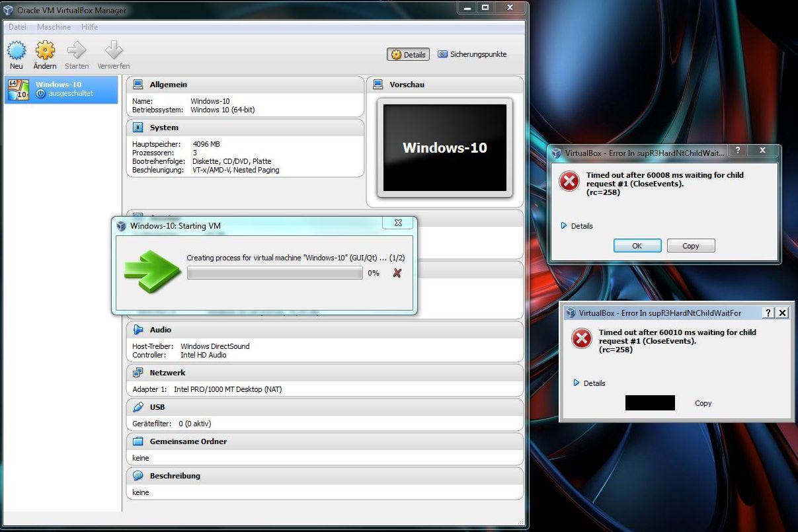Expand Details in the 60010 ms error dialog
798x532 pixels.
click(589, 383)
